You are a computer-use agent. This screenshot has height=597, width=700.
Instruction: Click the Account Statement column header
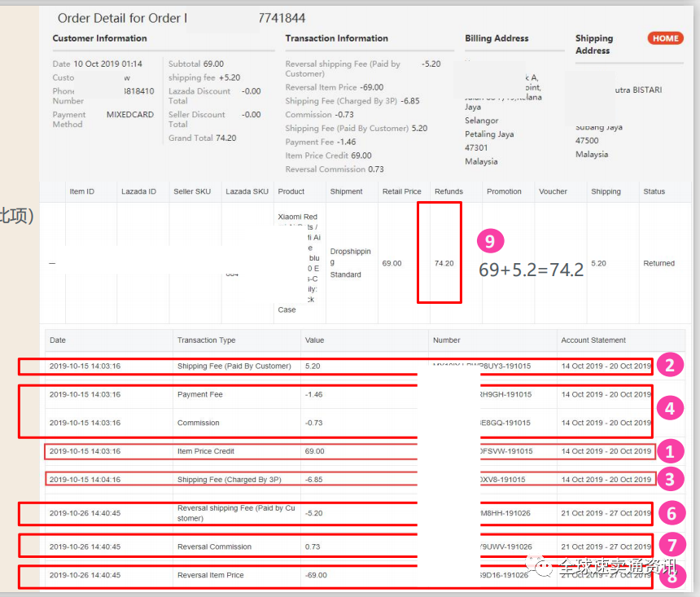(x=593, y=340)
